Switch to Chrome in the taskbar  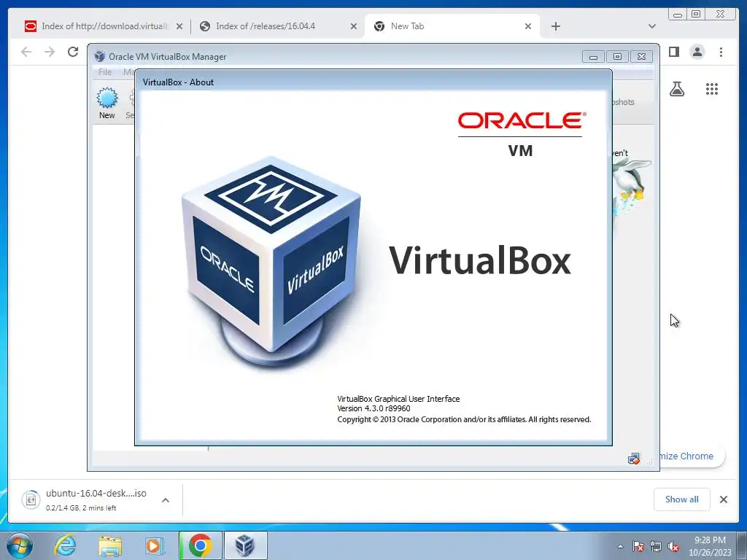pos(200,545)
